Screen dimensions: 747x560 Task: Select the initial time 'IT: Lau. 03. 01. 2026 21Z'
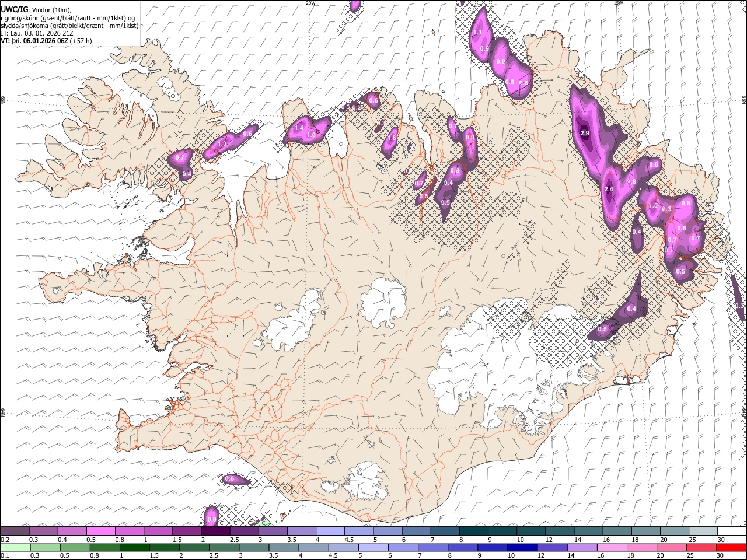point(37,33)
